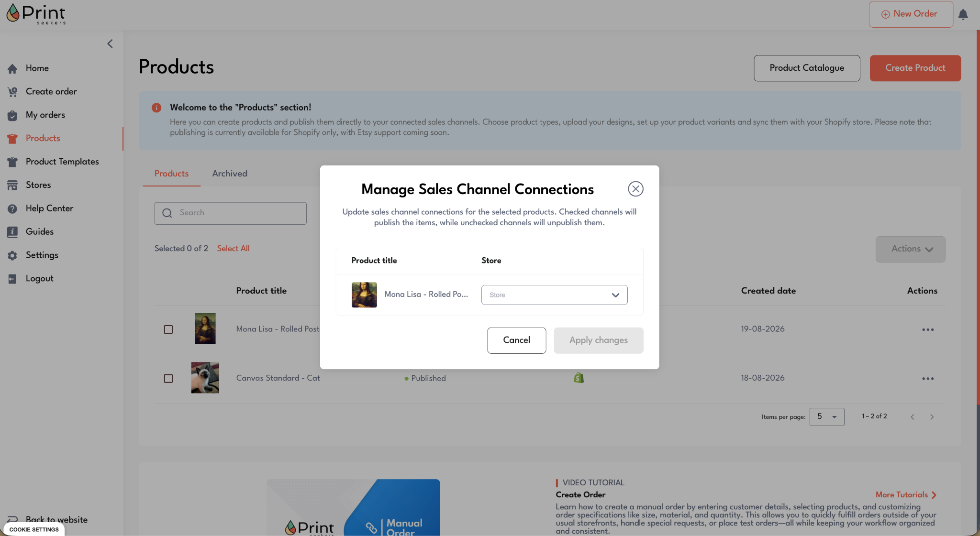Tick the Mona Lisa product checkbox
Viewport: 980px width, 536px height.
168,329
